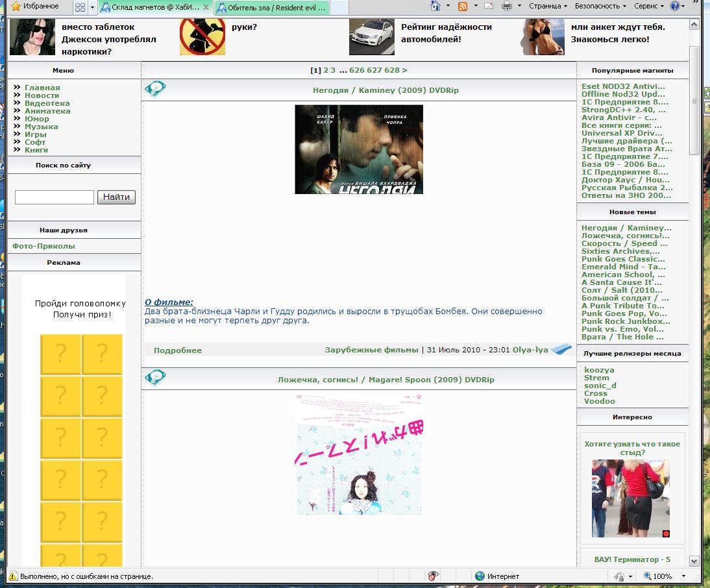This screenshot has height=588, width=710.
Task: Expand the 100% zoom level dropdown
Action: (x=684, y=576)
